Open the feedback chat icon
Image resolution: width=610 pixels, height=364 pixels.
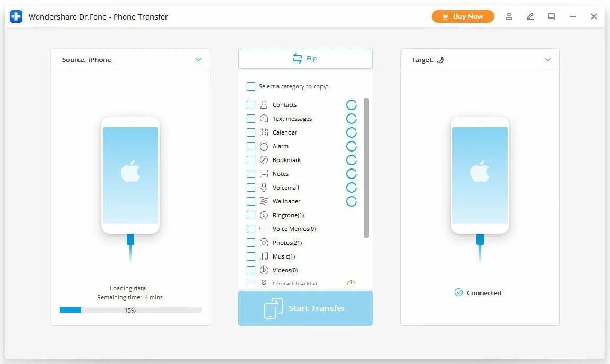[551, 16]
